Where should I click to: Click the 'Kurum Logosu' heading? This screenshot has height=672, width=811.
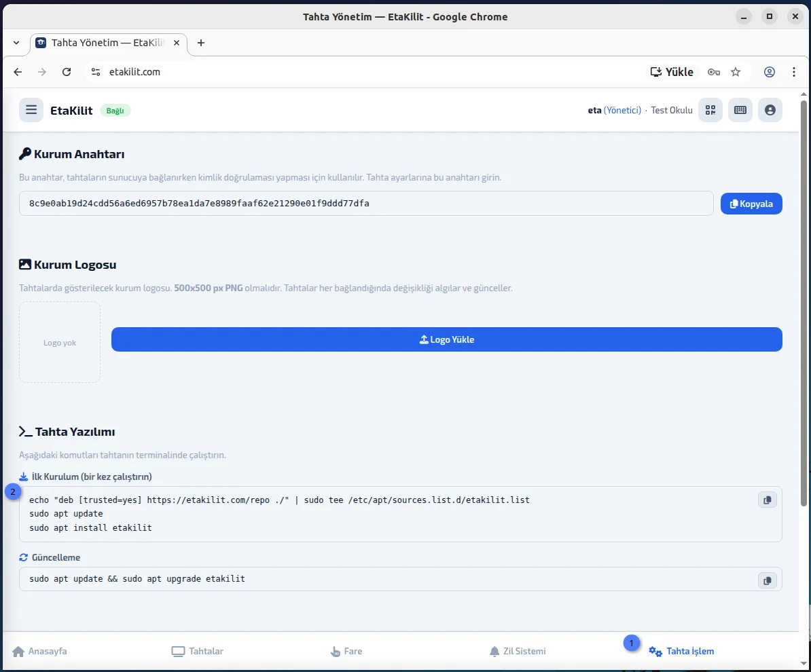[75, 265]
